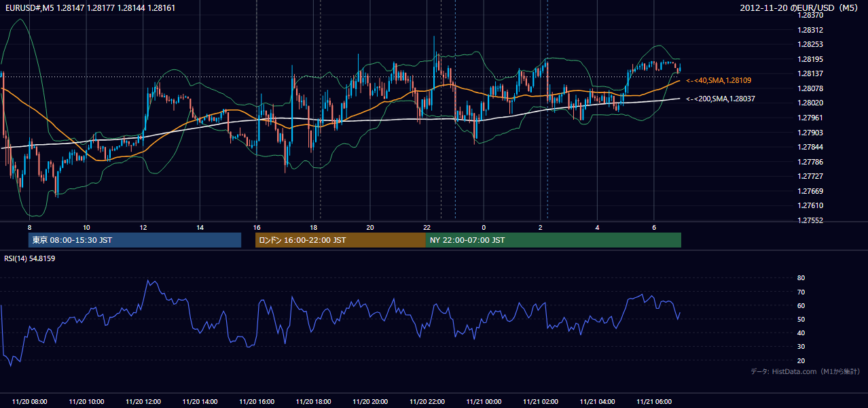868x408 pixels.
Task: Click price axis value 1.27961
Action: [810, 118]
